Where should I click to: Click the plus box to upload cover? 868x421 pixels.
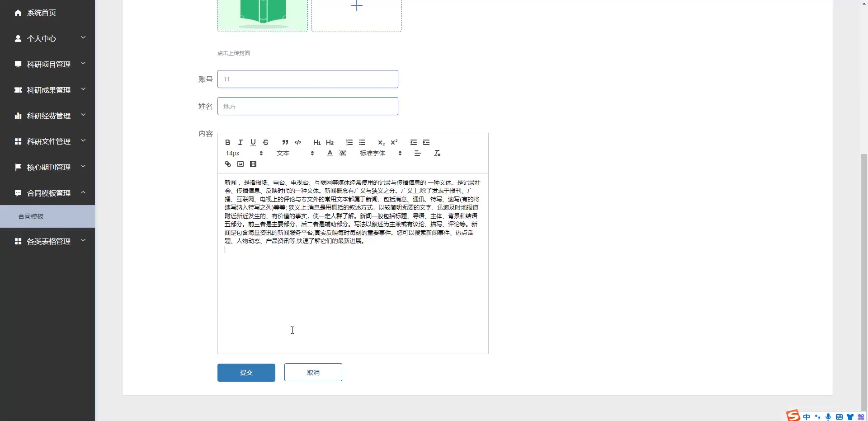[x=357, y=15]
